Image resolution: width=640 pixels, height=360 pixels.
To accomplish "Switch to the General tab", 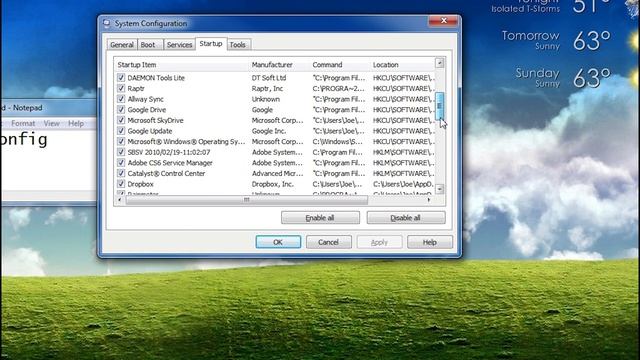I will (x=122, y=45).
